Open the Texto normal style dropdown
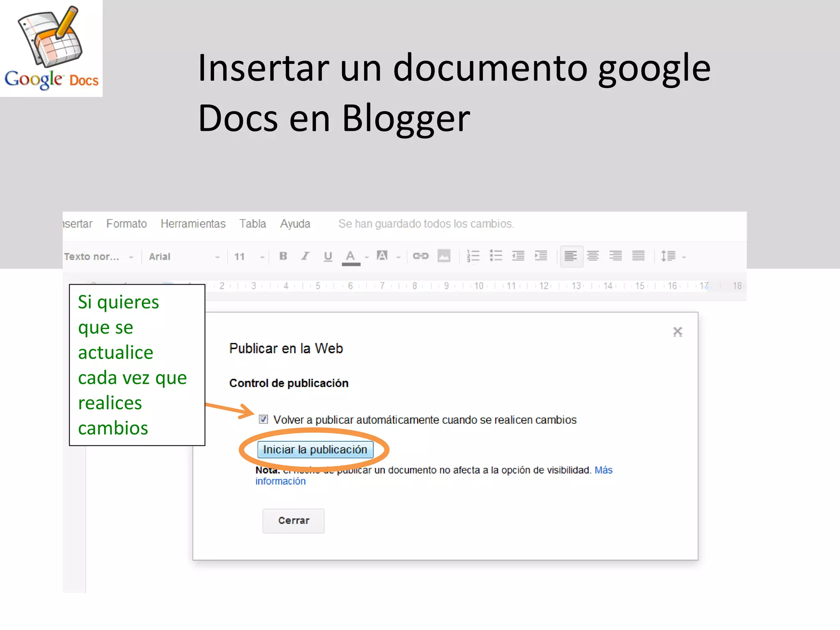The height and width of the screenshot is (630, 840). point(99,257)
